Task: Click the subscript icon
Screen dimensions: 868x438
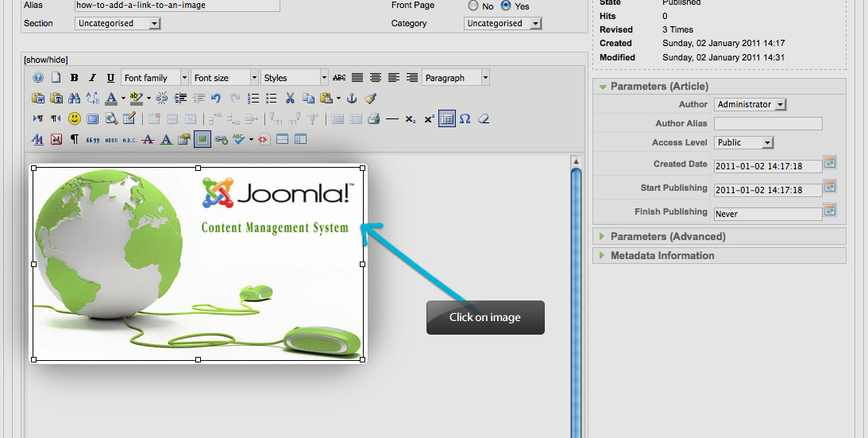Action: (x=411, y=118)
